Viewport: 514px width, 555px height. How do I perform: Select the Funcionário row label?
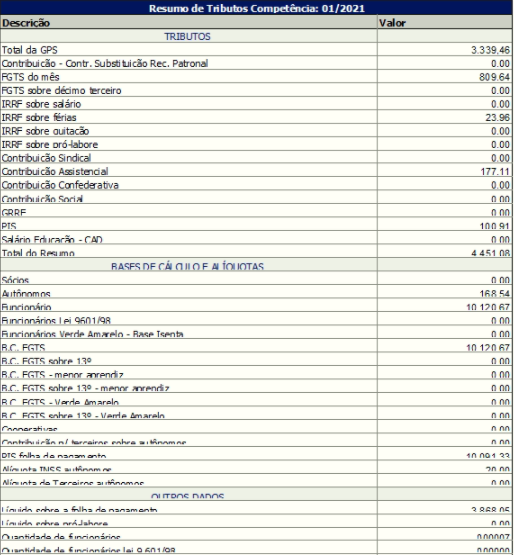pyautogui.click(x=27, y=307)
